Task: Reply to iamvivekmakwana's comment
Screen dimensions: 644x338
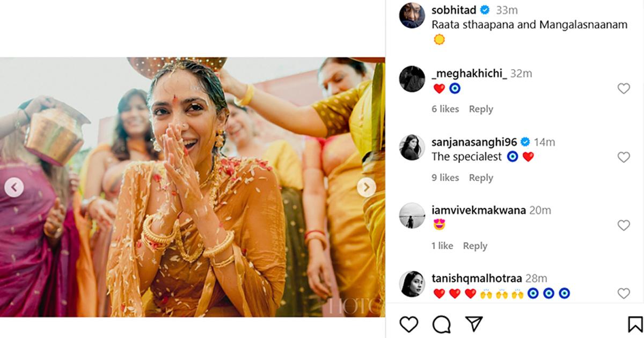Action: coord(475,246)
